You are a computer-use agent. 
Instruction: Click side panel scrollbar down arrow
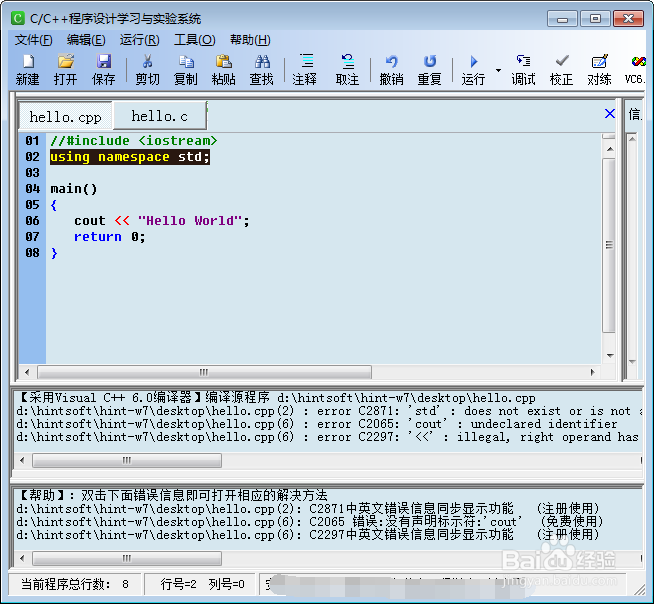point(632,362)
